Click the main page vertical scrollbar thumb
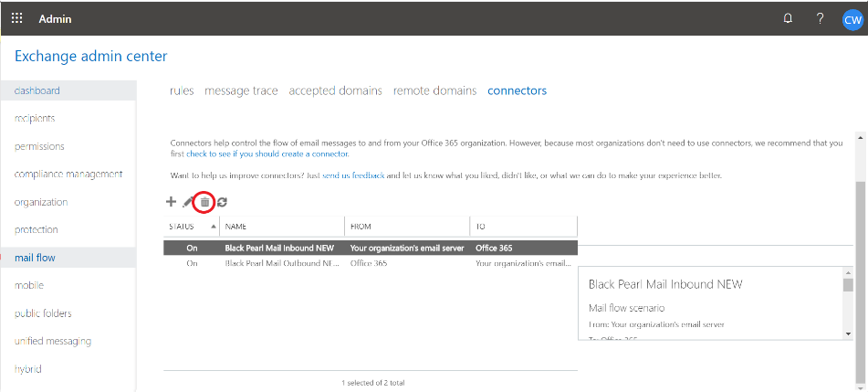This screenshot has width=868, height=392. click(x=861, y=281)
